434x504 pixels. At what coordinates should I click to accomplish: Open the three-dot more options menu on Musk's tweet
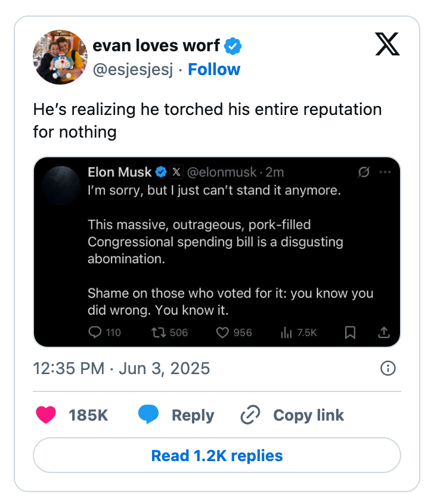coord(385,172)
